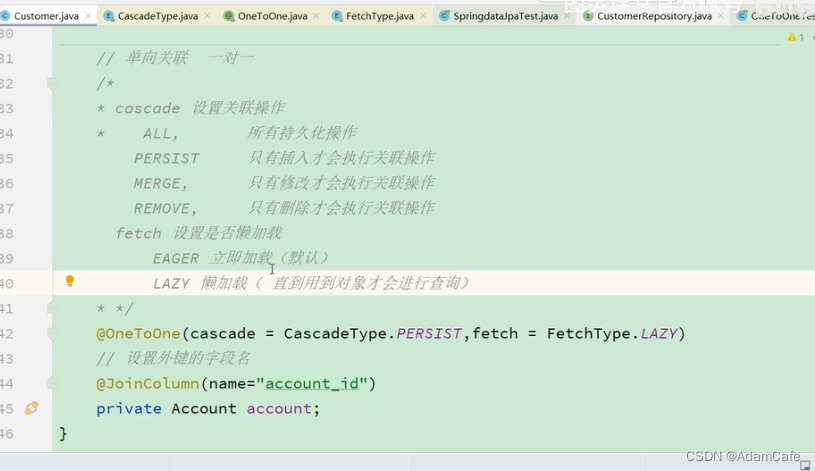
Task: Click the LAZY constant in FetchType.LAZY
Action: coord(659,333)
